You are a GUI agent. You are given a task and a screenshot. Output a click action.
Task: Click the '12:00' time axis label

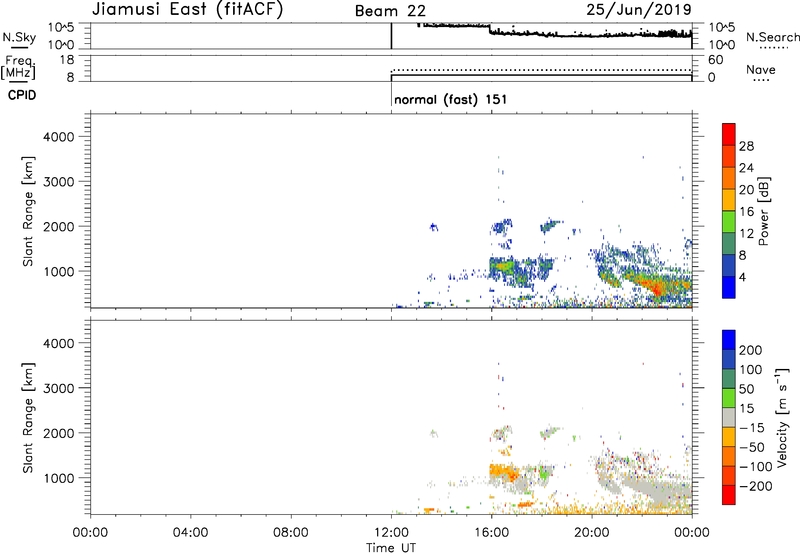pyautogui.click(x=391, y=533)
